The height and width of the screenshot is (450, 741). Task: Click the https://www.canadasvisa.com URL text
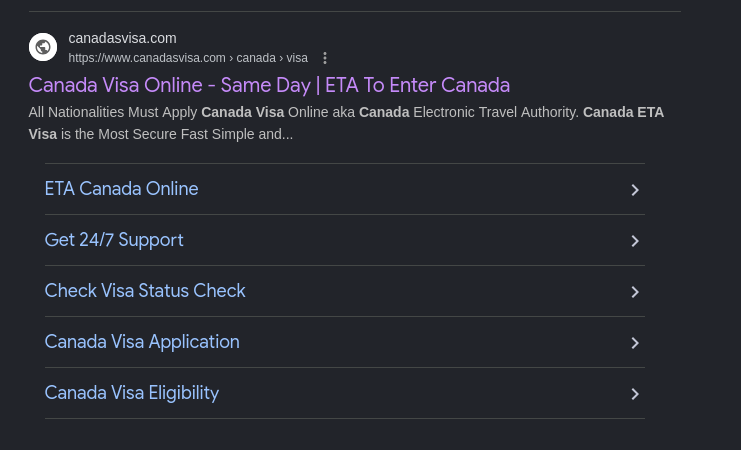click(x=147, y=58)
